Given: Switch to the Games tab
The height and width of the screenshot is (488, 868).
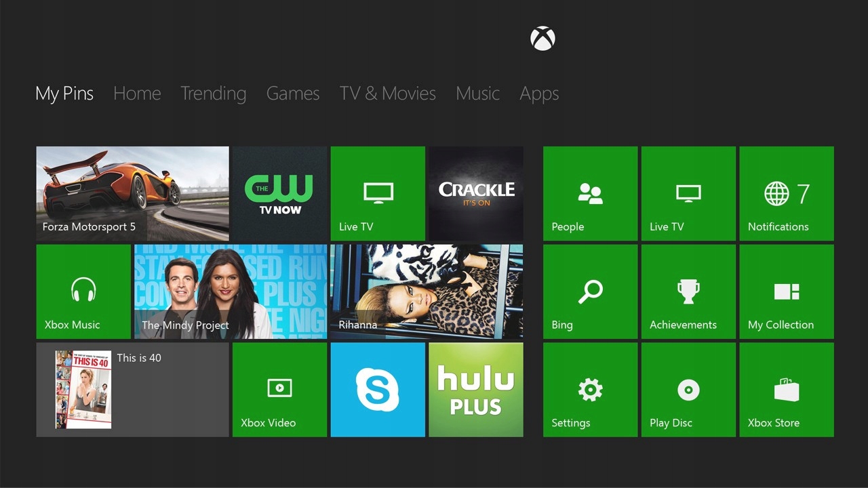Looking at the screenshot, I should 292,94.
